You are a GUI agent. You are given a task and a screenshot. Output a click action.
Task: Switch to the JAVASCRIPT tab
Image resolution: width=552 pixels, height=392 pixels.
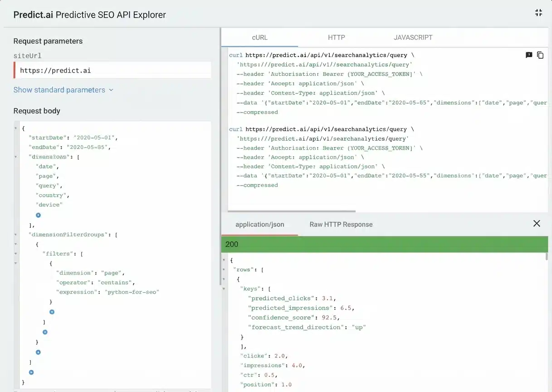tap(413, 38)
